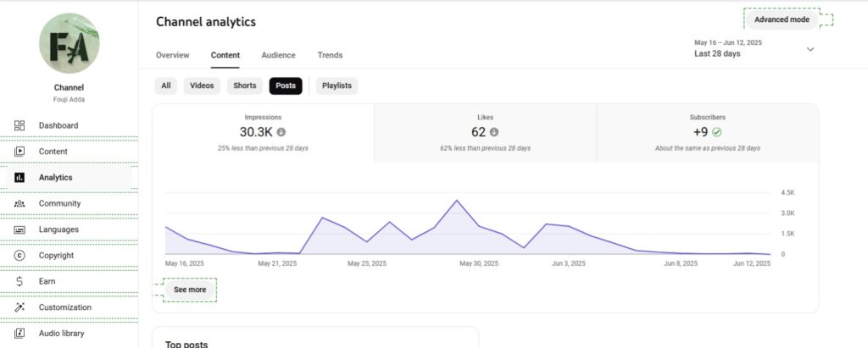Open the Last 28 days period selector

pyautogui.click(x=754, y=49)
